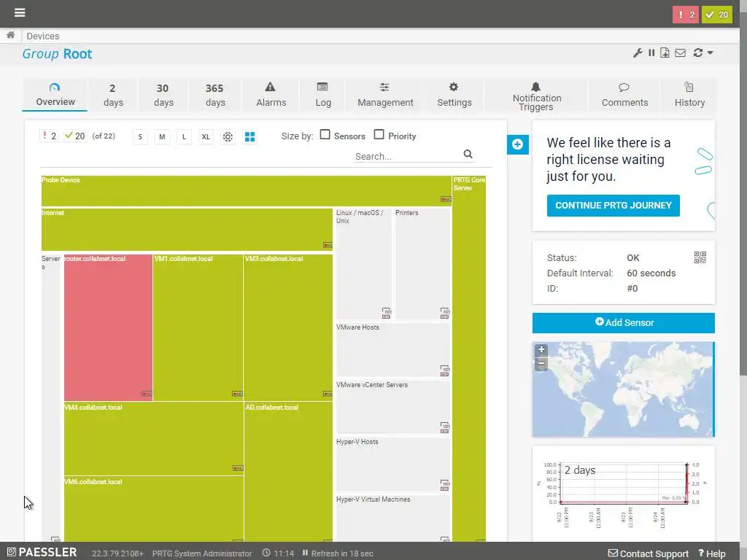Screen dimensions: 747x560
Task: Open the History tab
Action: click(689, 96)
